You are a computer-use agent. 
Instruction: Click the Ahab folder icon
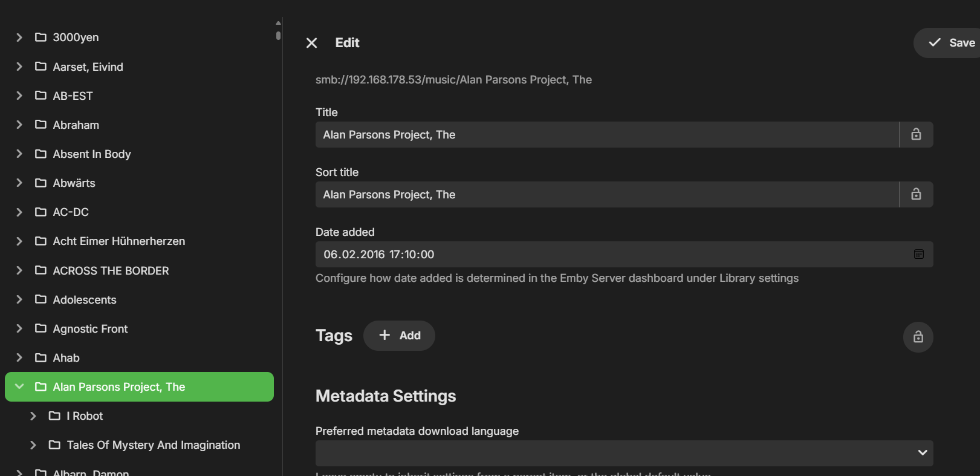(41, 357)
